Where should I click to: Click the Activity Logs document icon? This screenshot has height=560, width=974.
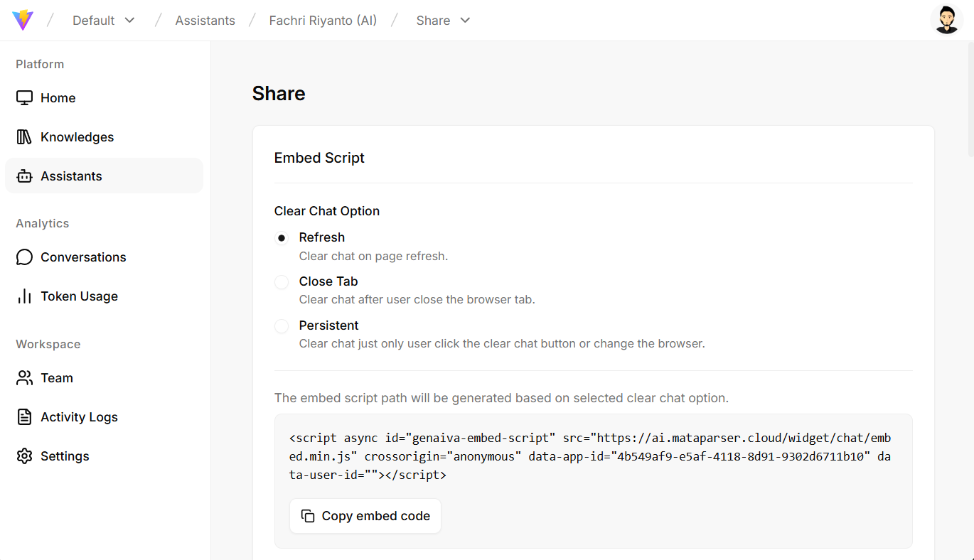coord(24,416)
